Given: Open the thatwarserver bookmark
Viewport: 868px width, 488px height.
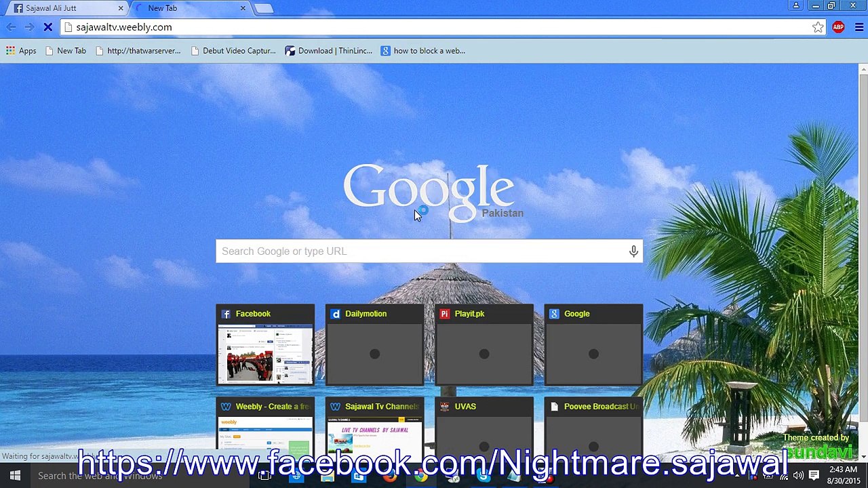Looking at the screenshot, I should pos(138,51).
